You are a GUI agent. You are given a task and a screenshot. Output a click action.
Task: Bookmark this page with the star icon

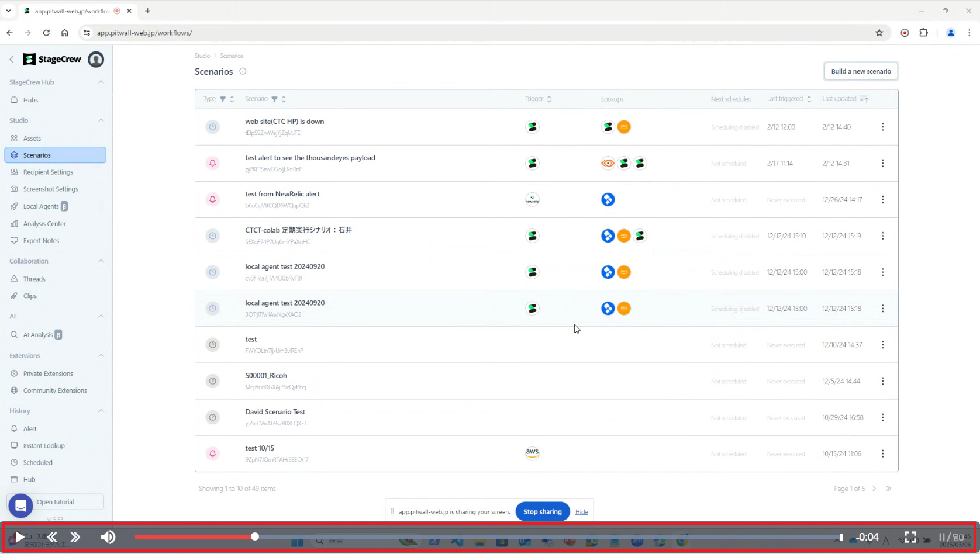pyautogui.click(x=879, y=33)
